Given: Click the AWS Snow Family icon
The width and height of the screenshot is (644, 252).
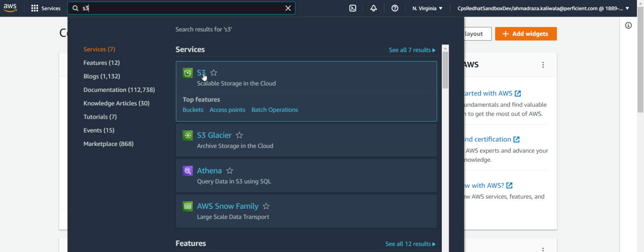Looking at the screenshot, I should click(x=187, y=206).
